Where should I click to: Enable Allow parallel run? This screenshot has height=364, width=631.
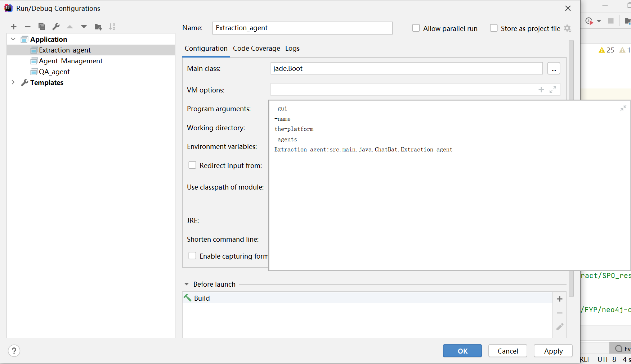pyautogui.click(x=416, y=28)
